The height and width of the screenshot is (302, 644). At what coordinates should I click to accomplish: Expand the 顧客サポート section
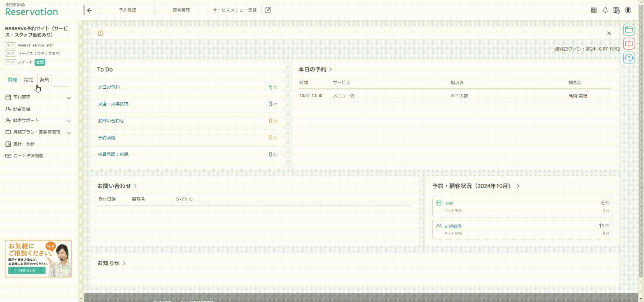69,121
